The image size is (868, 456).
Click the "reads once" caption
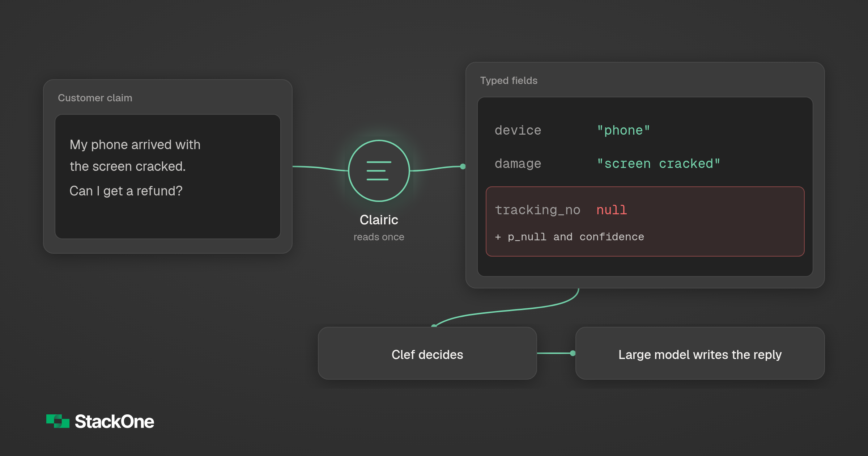[x=379, y=237]
